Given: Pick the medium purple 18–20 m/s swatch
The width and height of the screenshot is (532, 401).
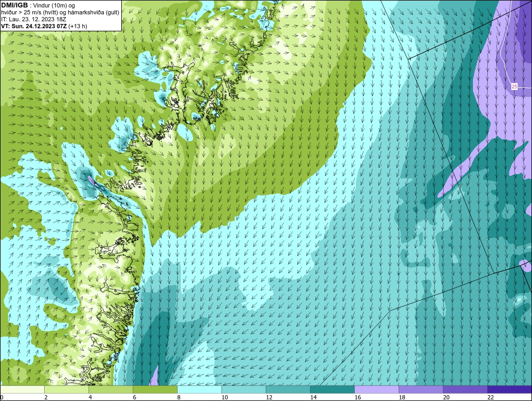Looking at the screenshot, I should click(x=421, y=389).
